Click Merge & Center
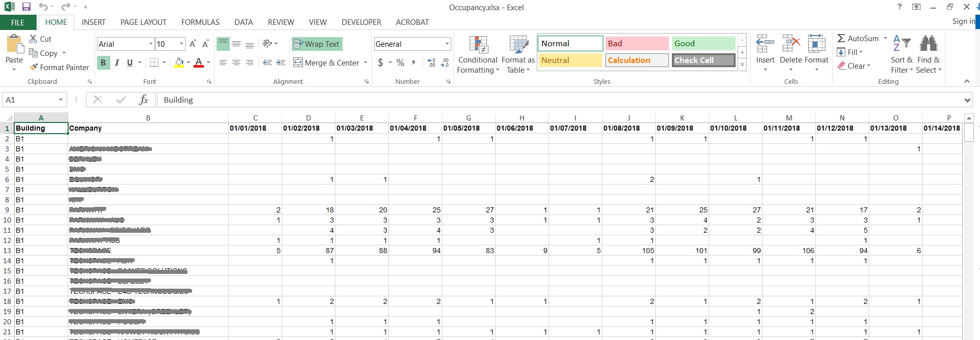 [326, 63]
